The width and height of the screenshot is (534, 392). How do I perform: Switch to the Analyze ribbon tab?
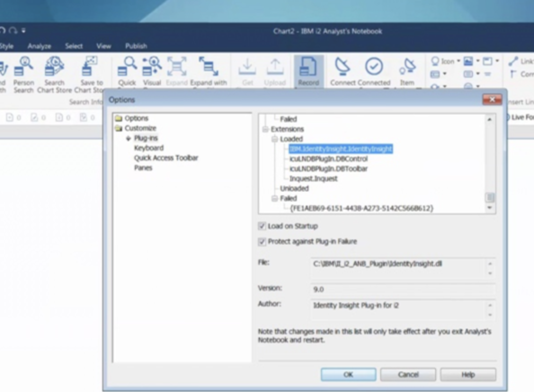pos(39,45)
